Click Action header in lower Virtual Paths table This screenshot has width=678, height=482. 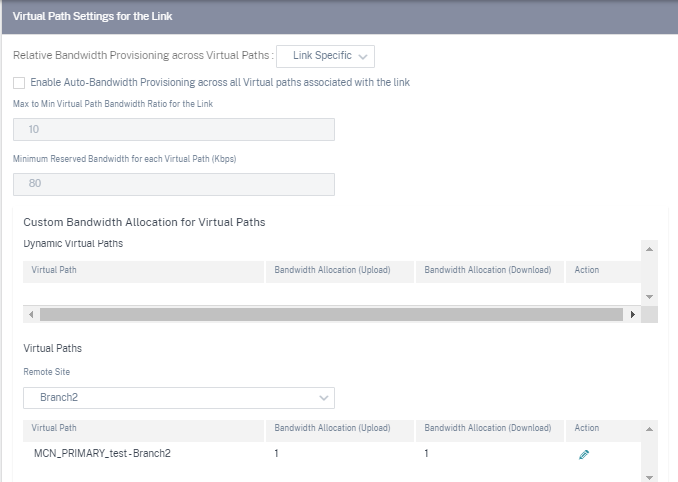[603, 431]
